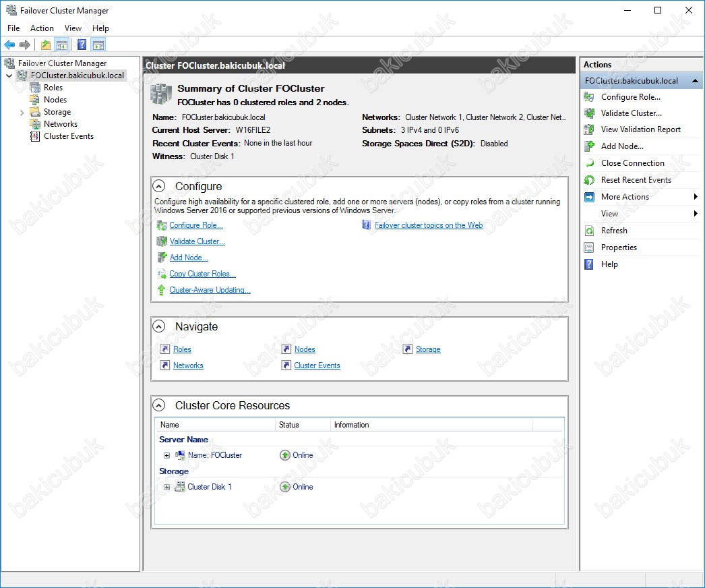Open the Add Node... link in Configure section
The image size is (705, 588).
coord(189,258)
